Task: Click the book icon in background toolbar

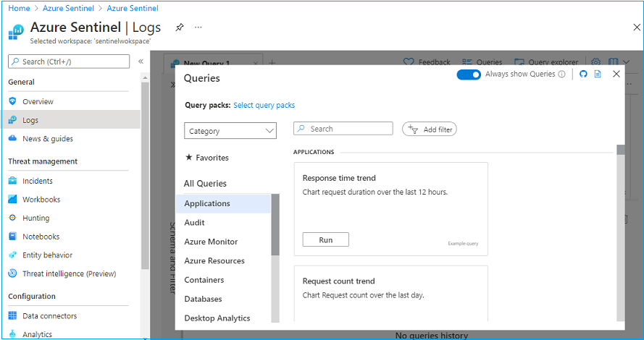Action: (x=613, y=62)
